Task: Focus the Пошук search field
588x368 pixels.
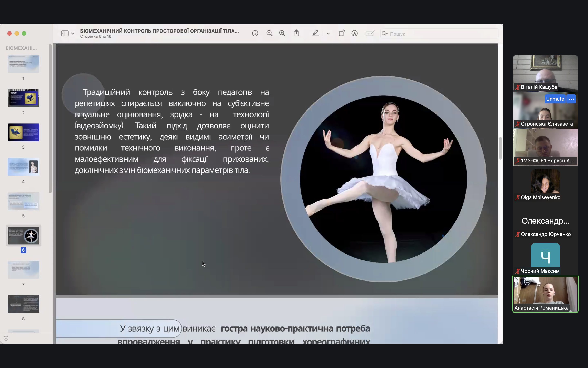Action: point(439,34)
